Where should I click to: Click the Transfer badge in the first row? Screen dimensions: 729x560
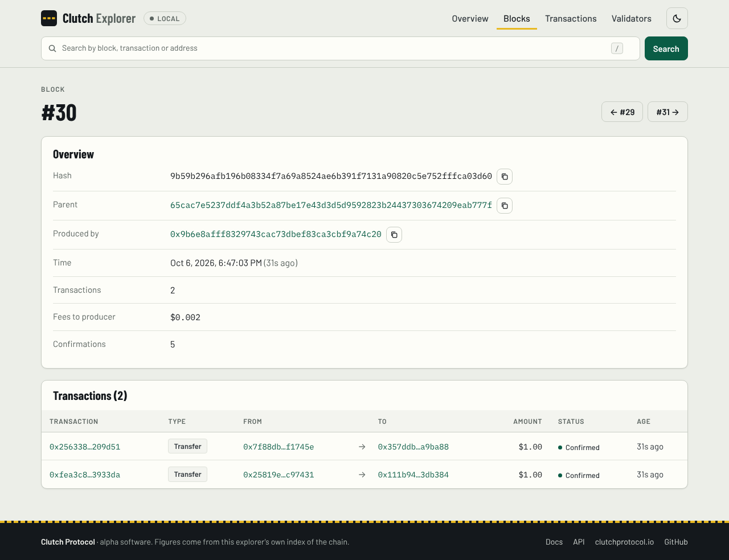pyautogui.click(x=187, y=446)
